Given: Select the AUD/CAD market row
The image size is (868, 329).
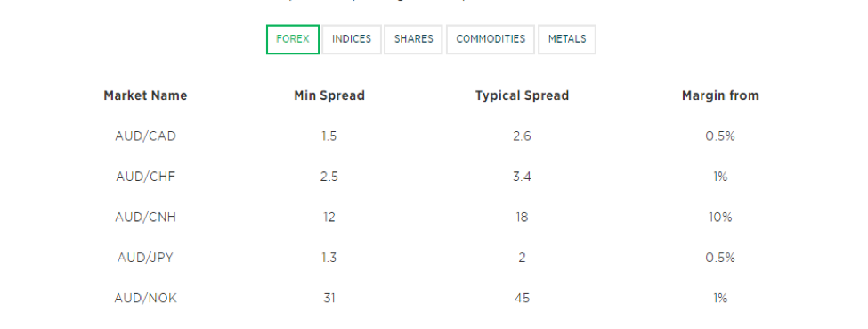Looking at the screenshot, I should click(425, 136).
